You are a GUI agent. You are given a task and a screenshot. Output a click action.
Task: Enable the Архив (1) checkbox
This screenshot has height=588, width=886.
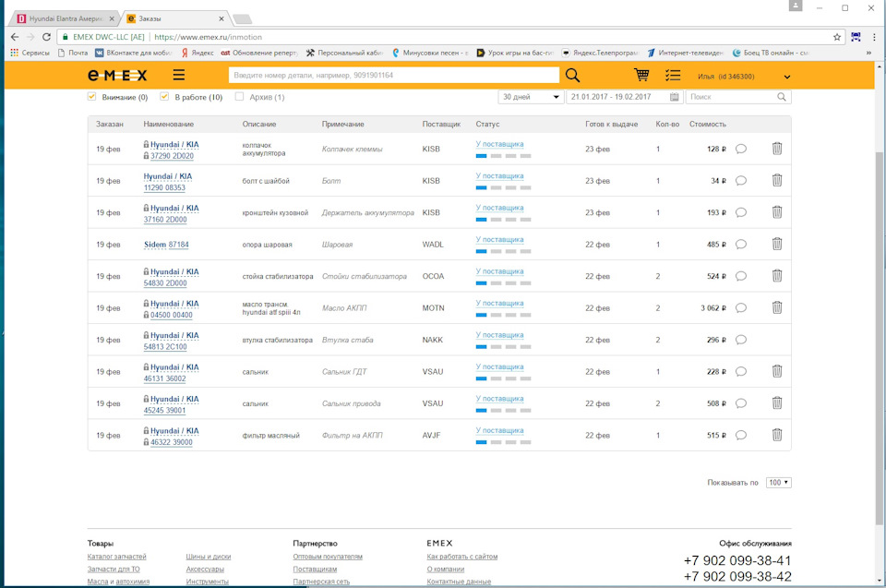click(239, 97)
